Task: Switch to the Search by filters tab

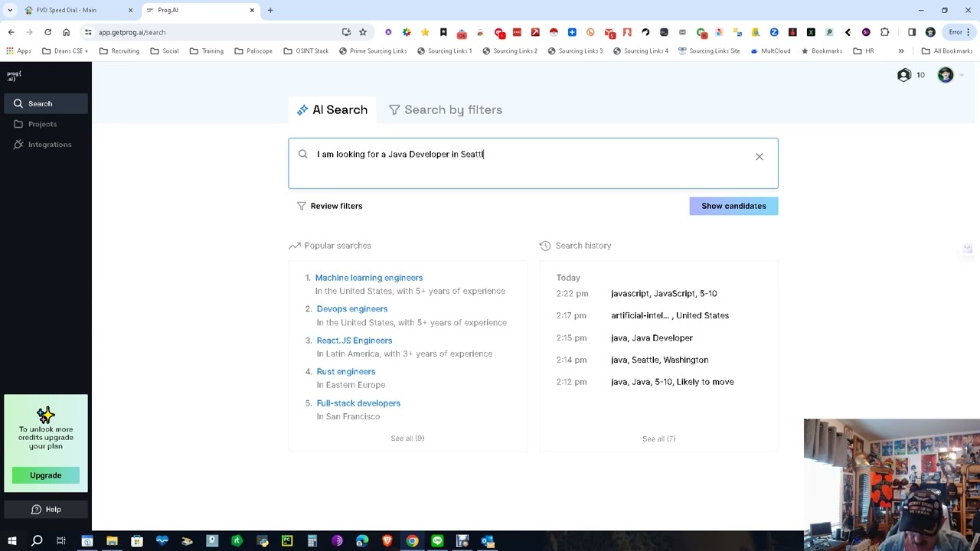Action: pyautogui.click(x=446, y=109)
